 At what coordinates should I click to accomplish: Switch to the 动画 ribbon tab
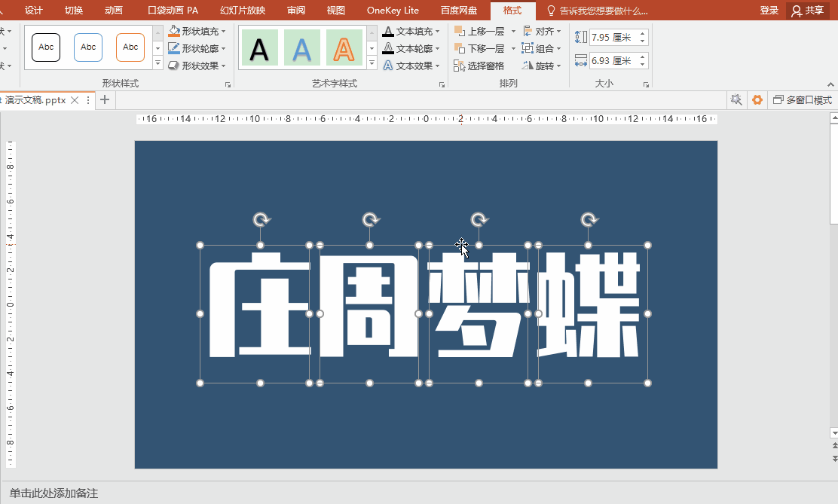coord(112,11)
